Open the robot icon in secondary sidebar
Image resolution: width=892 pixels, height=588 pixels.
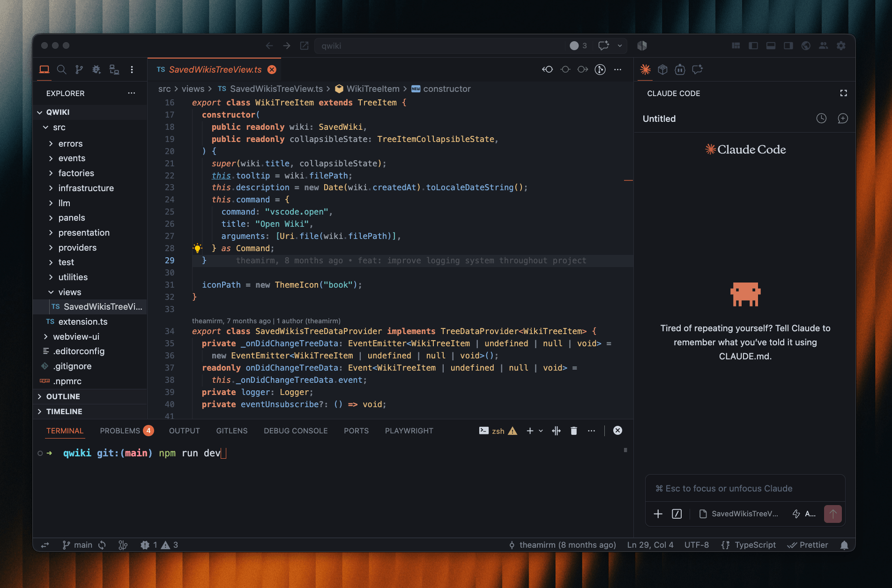point(680,69)
